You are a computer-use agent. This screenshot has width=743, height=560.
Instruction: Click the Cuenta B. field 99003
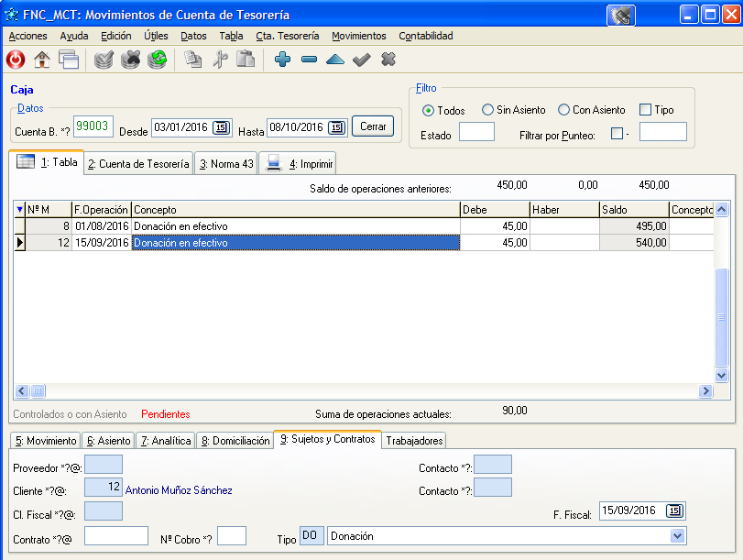(x=93, y=126)
